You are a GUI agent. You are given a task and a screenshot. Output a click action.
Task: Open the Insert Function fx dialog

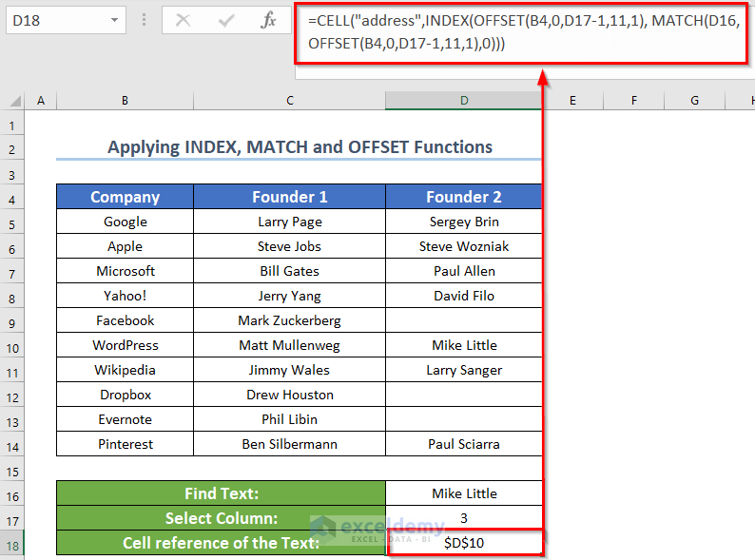(268, 20)
